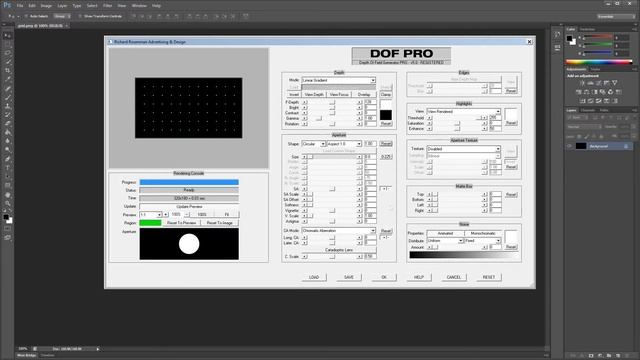Click the Reset To Image button
Screen dimensions: 640x360
tap(220, 223)
